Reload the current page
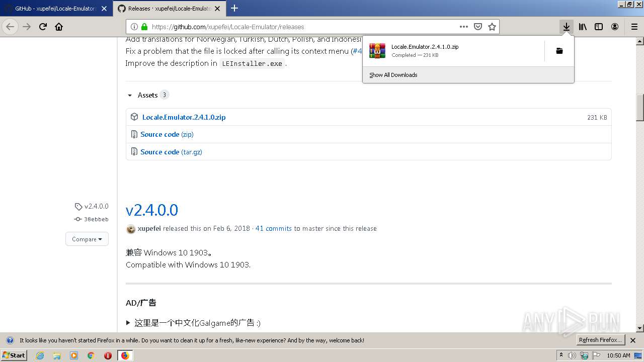Screen dimensions: 644x362 click(x=43, y=27)
